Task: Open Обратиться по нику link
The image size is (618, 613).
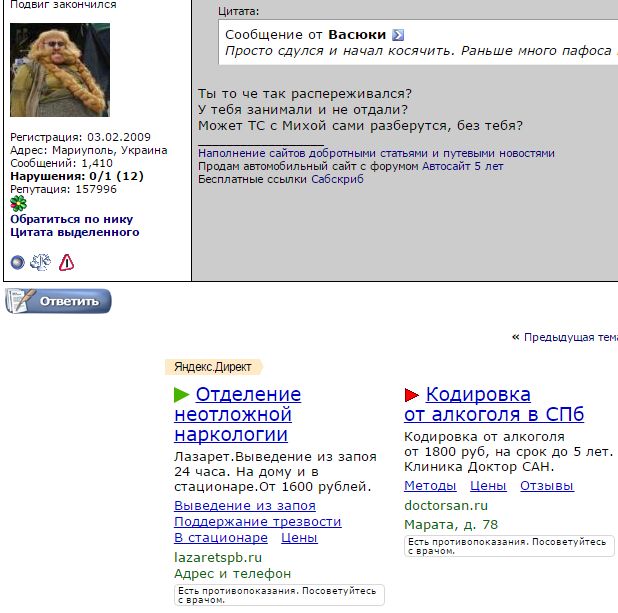Action: (x=72, y=219)
